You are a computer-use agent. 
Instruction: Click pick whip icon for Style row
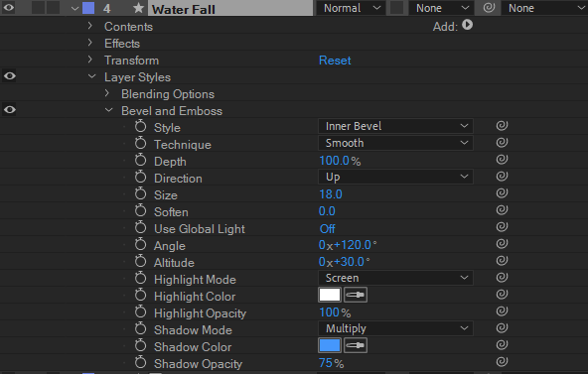click(x=502, y=126)
